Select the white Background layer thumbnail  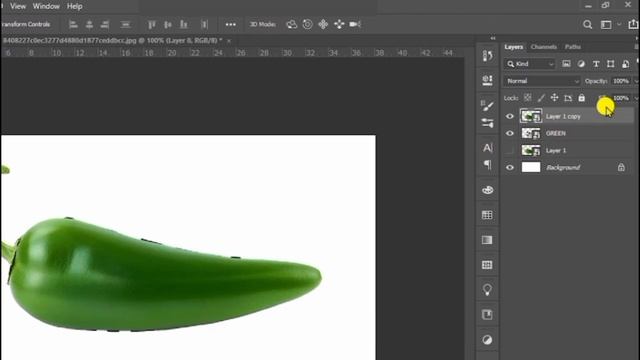(x=531, y=167)
